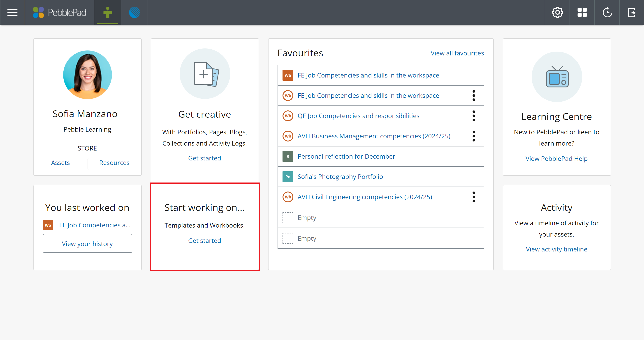
Task: Click the View your history button
Action: [x=87, y=243]
